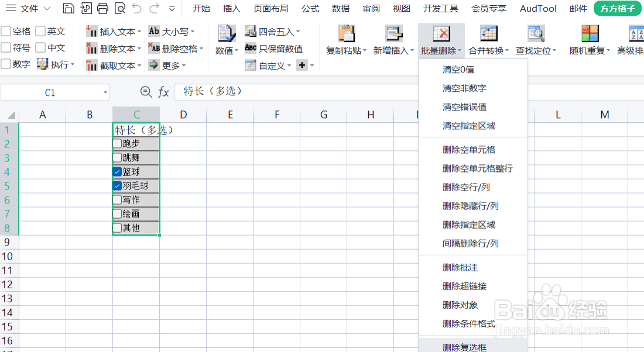
Task: Select 删除隐藏行/列 menu item
Action: coord(473,206)
